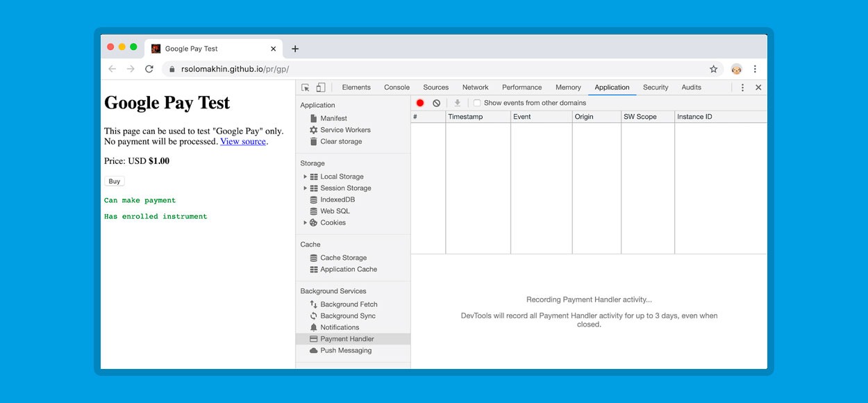
Task: Open DevTools customize three-dot menu
Action: 742,88
